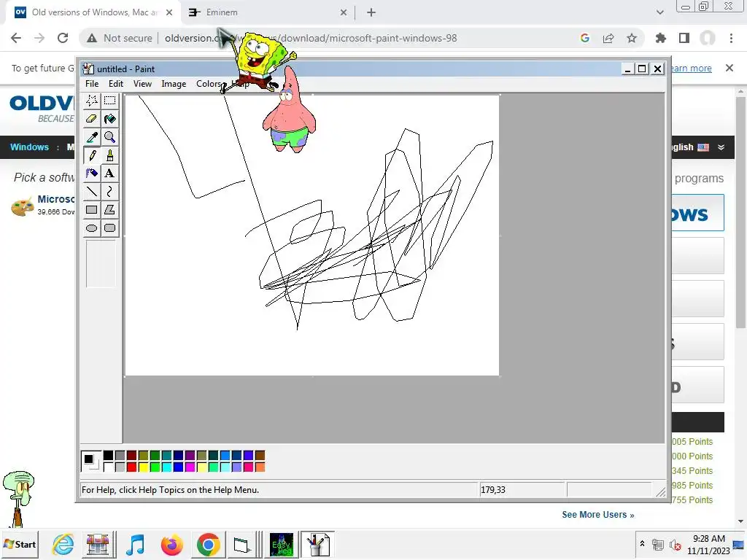The height and width of the screenshot is (560, 747).
Task: Reload the page in Chrome
Action: coord(63,38)
